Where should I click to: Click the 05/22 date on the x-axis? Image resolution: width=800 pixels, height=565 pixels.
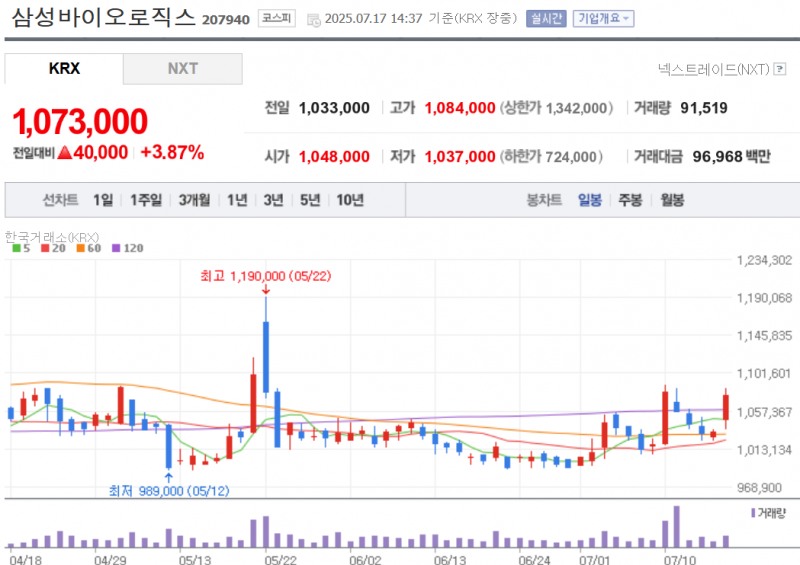[280, 559]
